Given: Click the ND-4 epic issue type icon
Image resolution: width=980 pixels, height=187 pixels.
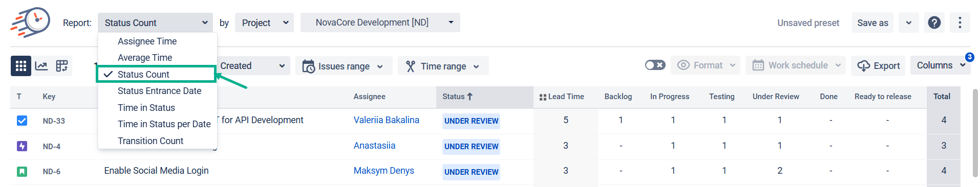Looking at the screenshot, I should coord(22,146).
